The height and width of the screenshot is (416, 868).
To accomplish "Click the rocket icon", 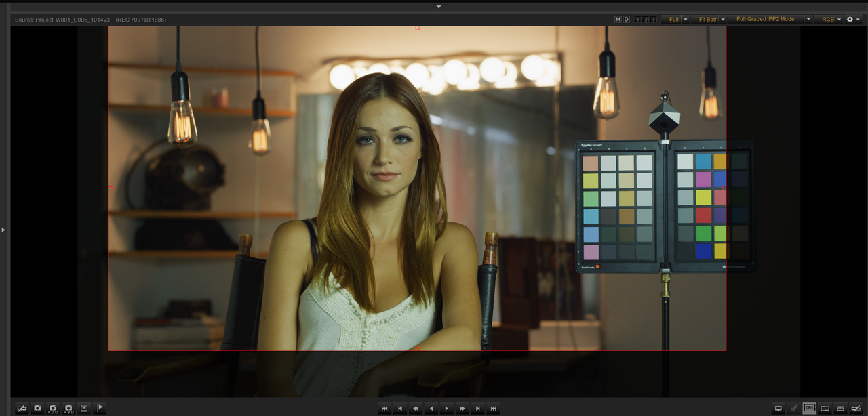I will [794, 409].
